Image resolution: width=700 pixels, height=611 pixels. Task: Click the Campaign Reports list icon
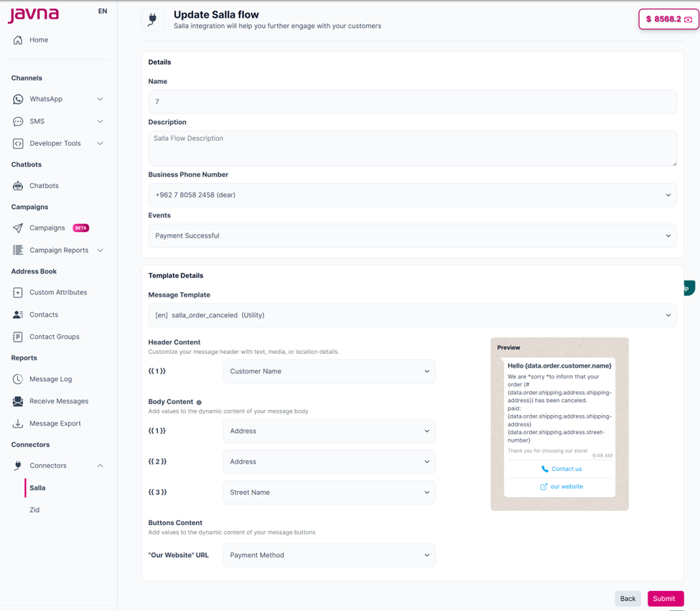click(x=18, y=250)
